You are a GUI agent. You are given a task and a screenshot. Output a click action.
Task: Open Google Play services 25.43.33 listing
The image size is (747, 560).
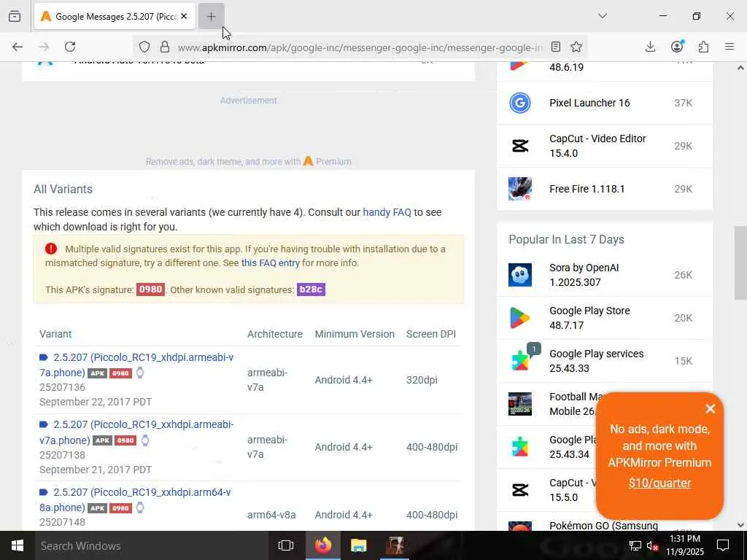pos(597,361)
